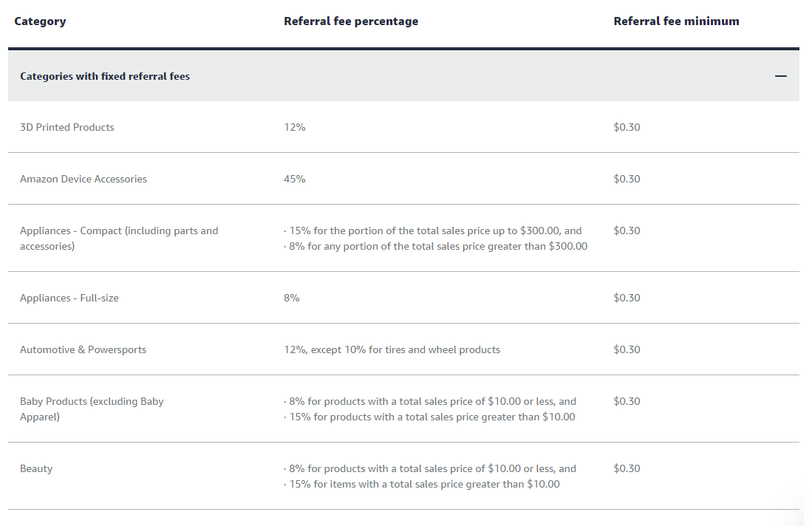Image resolution: width=812 pixels, height=526 pixels.
Task: Click the $0.30 minimum for 3D Printed Products
Action: point(627,127)
